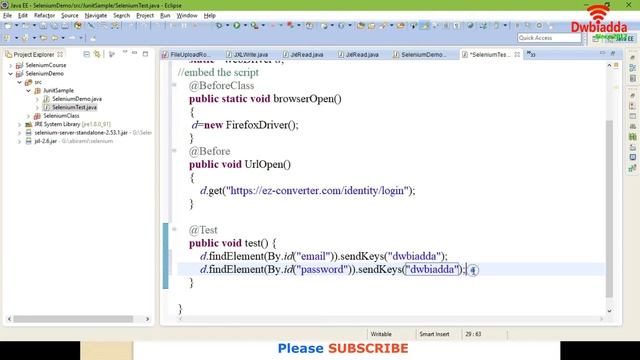Click the Debug bug icon in toolbar
The image size is (640, 360).
(x=220, y=25)
